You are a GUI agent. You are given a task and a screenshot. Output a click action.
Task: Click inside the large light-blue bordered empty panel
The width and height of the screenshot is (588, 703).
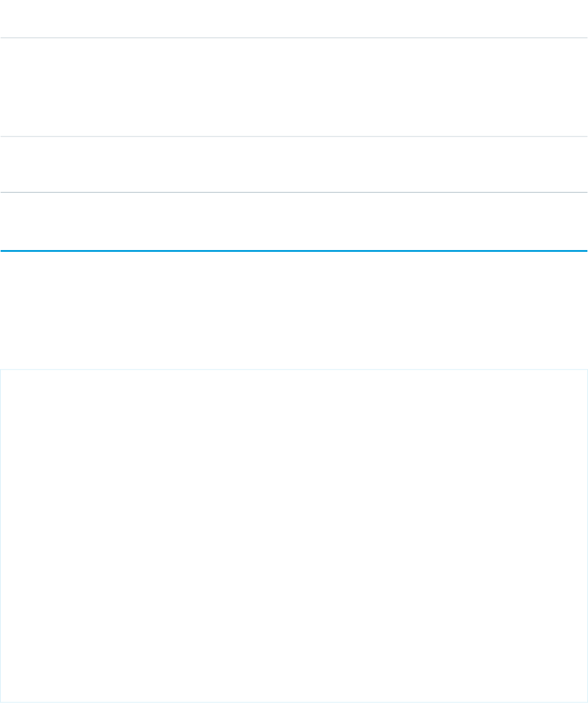click(294, 535)
